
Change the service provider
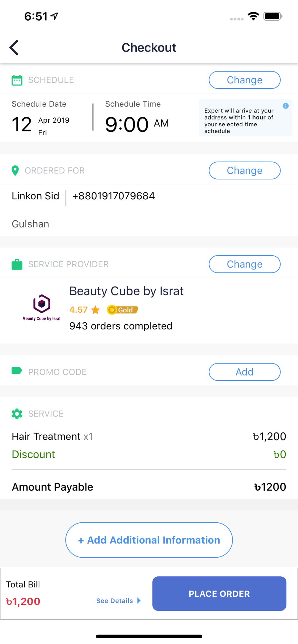click(244, 264)
